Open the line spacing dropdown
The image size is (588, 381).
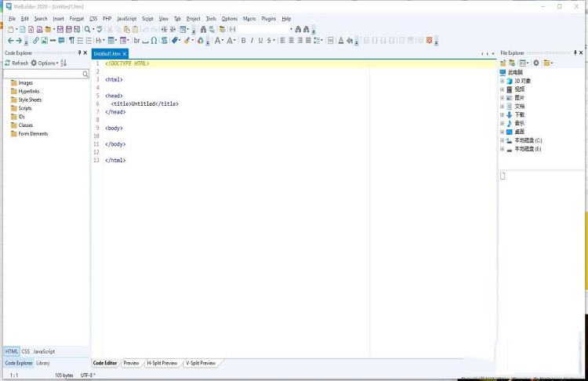pyautogui.click(x=318, y=41)
